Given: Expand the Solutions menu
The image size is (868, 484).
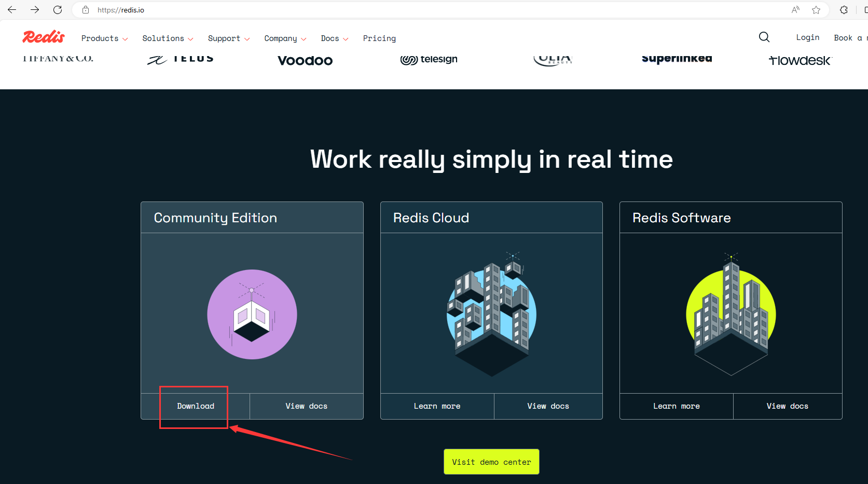Looking at the screenshot, I should click(168, 38).
